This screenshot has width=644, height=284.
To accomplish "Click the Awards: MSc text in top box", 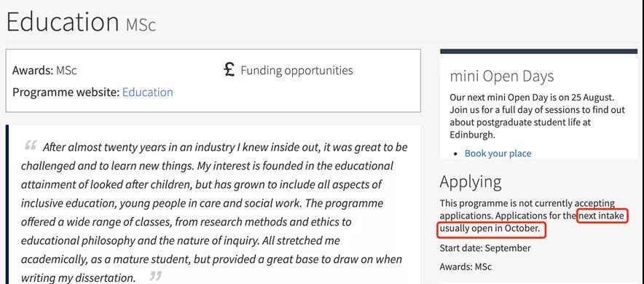I will point(44,71).
